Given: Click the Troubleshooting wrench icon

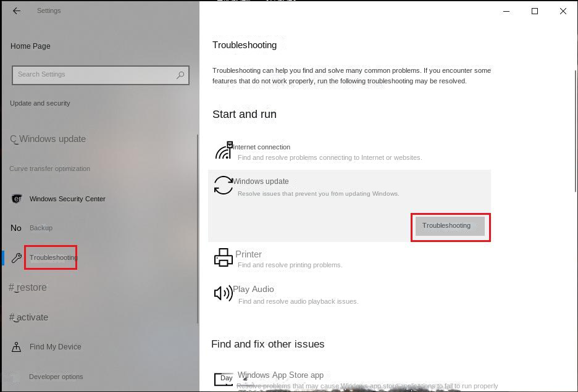Looking at the screenshot, I should [16, 258].
